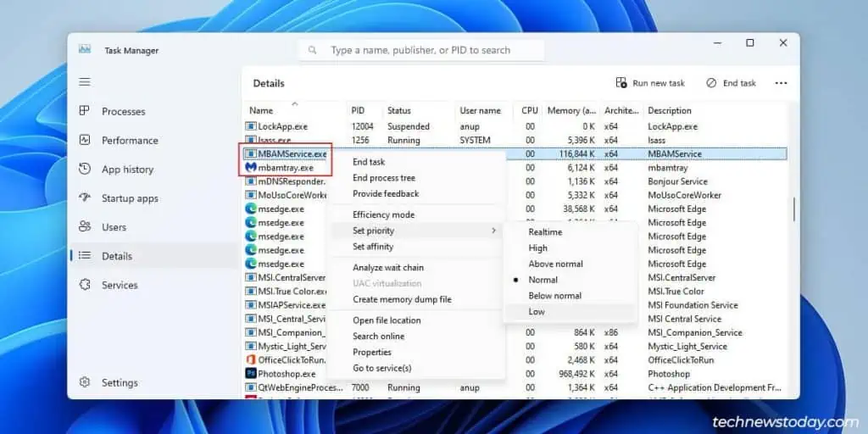Choose Analyze wait chain
The width and height of the screenshot is (868, 434).
pyautogui.click(x=416, y=267)
